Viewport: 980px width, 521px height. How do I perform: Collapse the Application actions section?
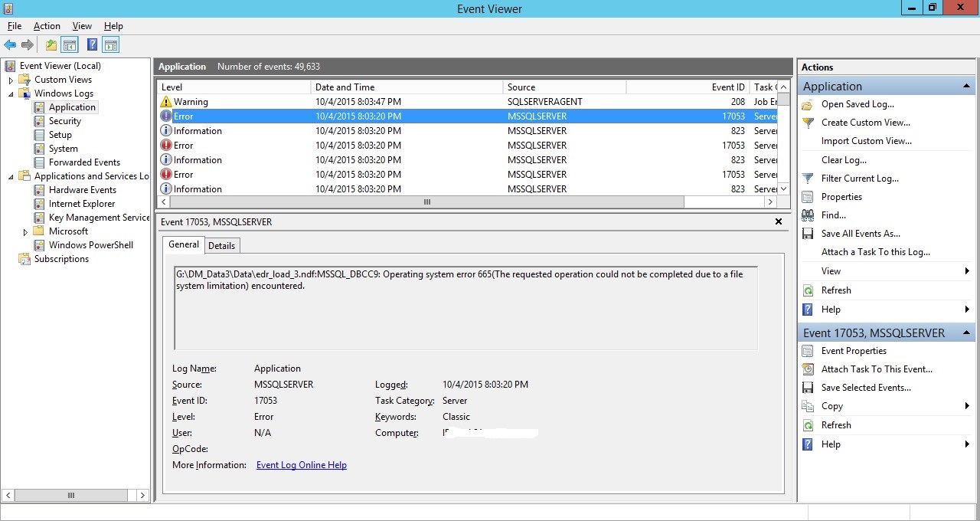click(x=966, y=86)
